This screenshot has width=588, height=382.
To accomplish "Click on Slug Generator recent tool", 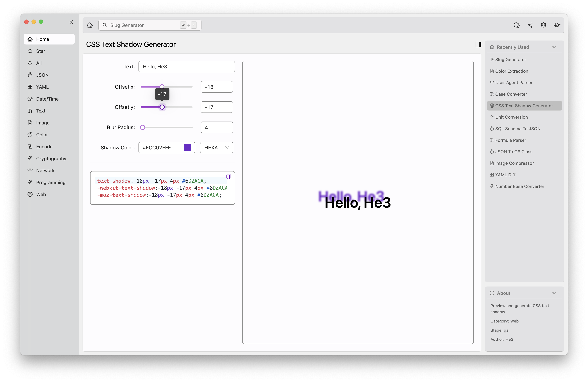I will point(511,59).
